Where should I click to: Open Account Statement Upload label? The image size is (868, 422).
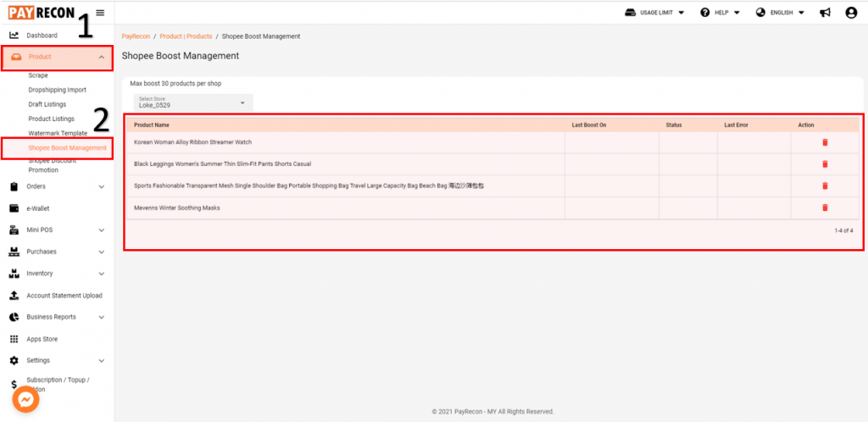click(64, 296)
